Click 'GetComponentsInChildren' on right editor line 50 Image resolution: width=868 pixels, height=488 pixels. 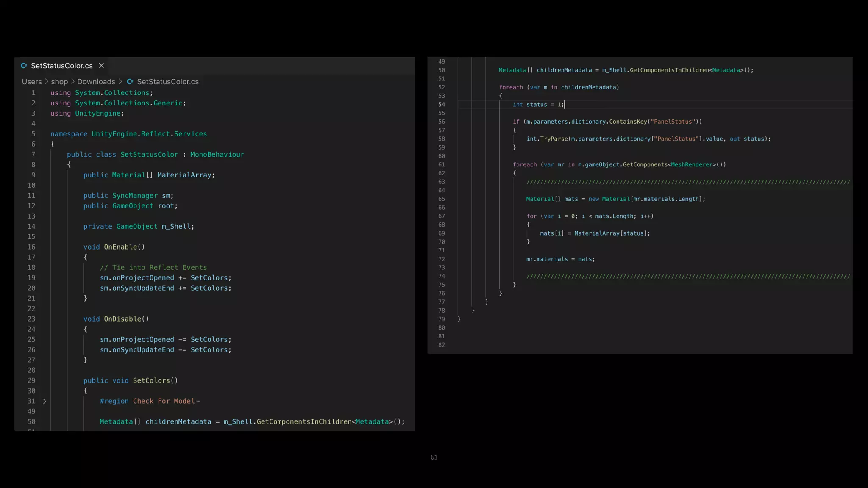pyautogui.click(x=669, y=70)
